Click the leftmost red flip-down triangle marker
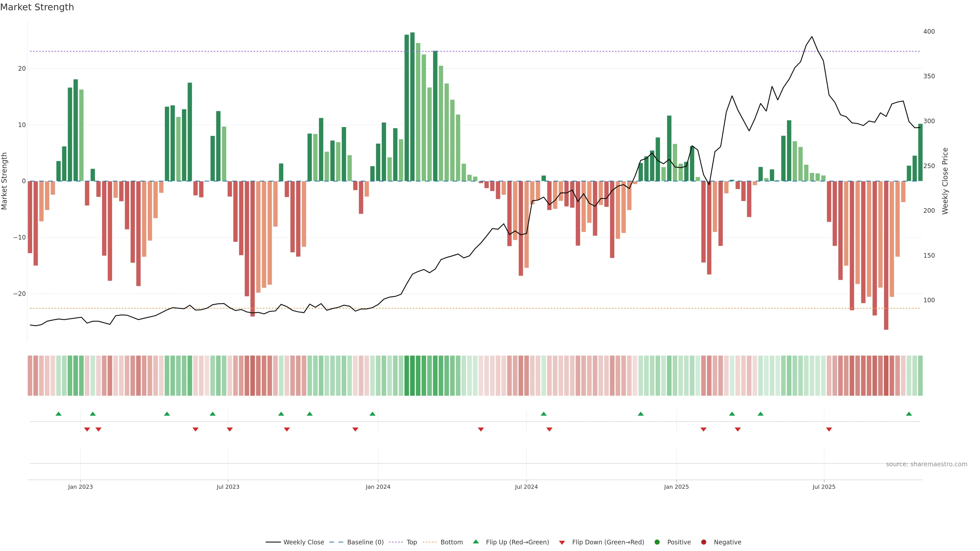This screenshot has height=551, width=980. [x=87, y=429]
